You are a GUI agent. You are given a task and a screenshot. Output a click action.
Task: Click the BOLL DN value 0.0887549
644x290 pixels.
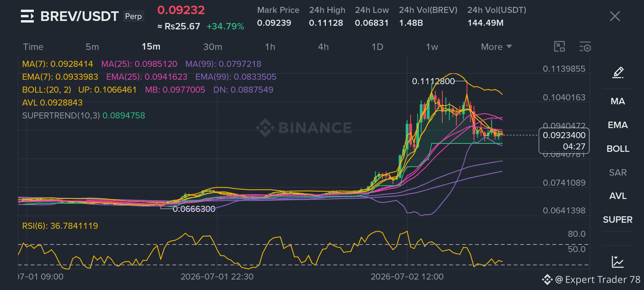click(x=243, y=89)
